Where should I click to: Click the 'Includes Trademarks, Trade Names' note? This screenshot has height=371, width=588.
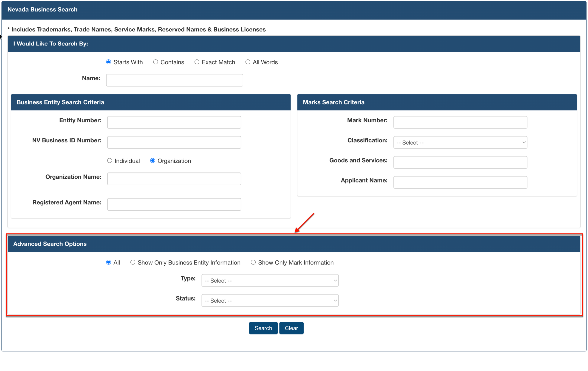[x=136, y=30]
